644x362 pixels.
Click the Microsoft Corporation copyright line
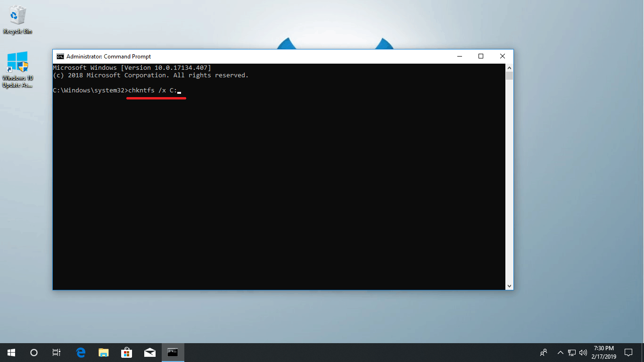pyautogui.click(x=150, y=75)
